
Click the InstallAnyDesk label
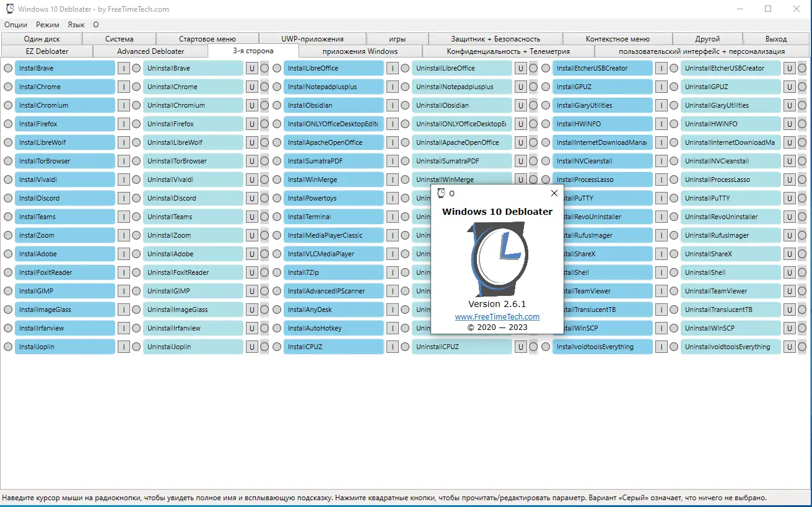coord(334,310)
